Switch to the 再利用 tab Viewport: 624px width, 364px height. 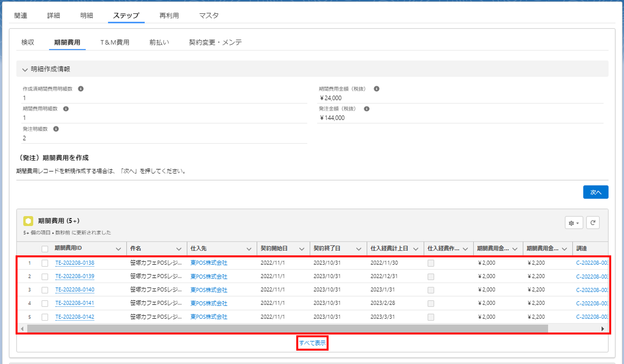169,16
